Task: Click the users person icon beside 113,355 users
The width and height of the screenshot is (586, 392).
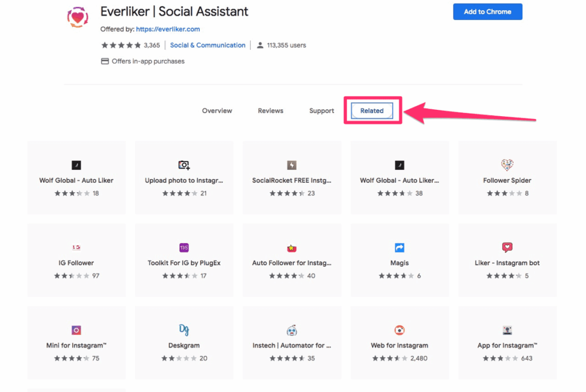Action: (260, 45)
